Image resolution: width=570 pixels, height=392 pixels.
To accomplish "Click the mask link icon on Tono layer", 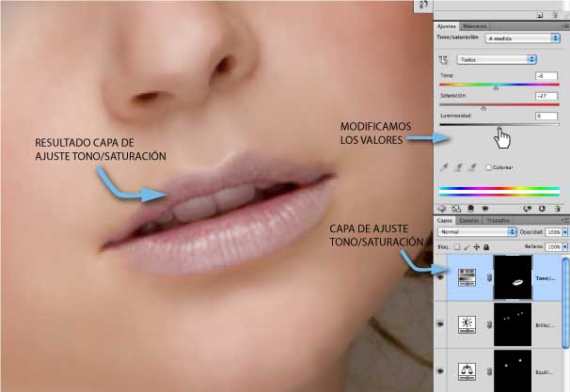I will tap(489, 278).
